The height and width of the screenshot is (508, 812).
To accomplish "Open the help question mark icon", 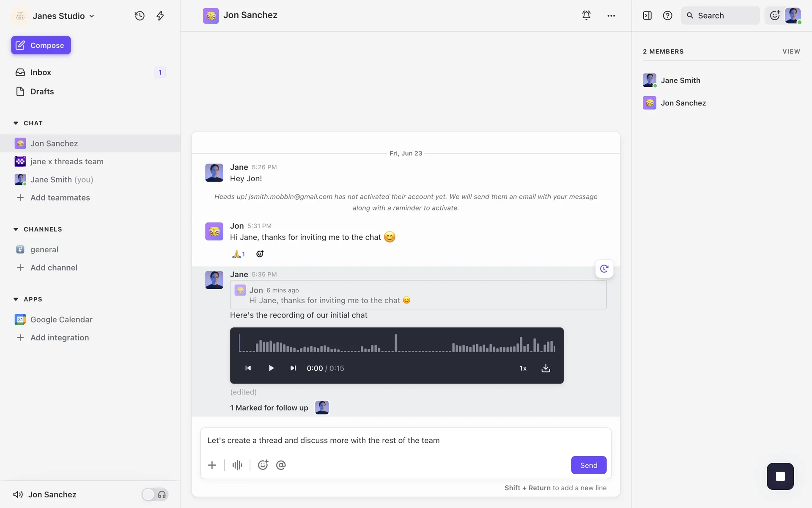I will point(667,16).
